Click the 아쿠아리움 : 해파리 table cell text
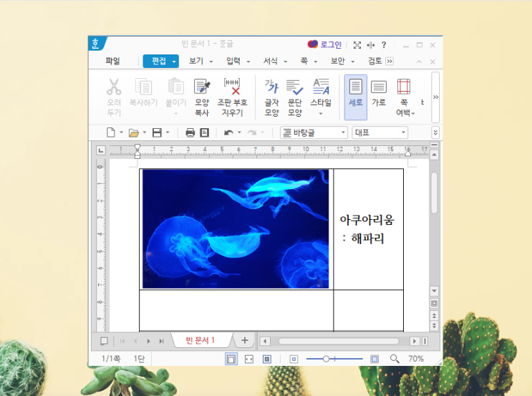 point(367,229)
